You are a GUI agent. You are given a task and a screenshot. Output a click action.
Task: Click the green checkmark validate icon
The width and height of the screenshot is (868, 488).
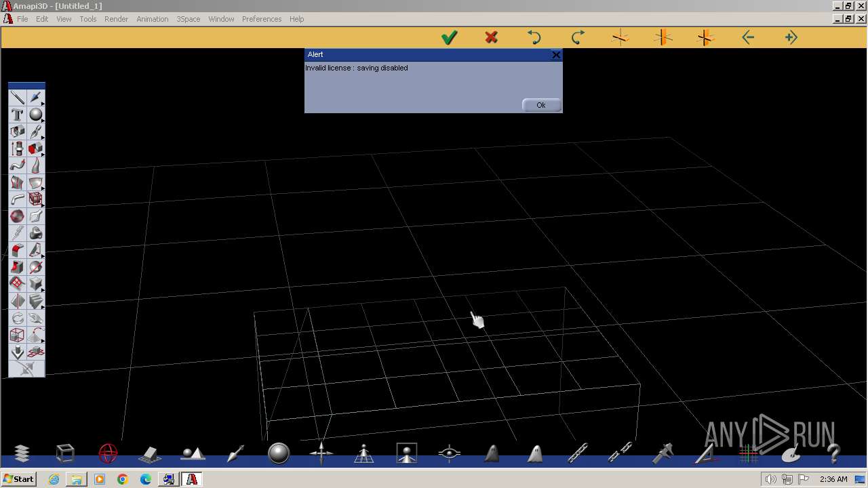(449, 38)
